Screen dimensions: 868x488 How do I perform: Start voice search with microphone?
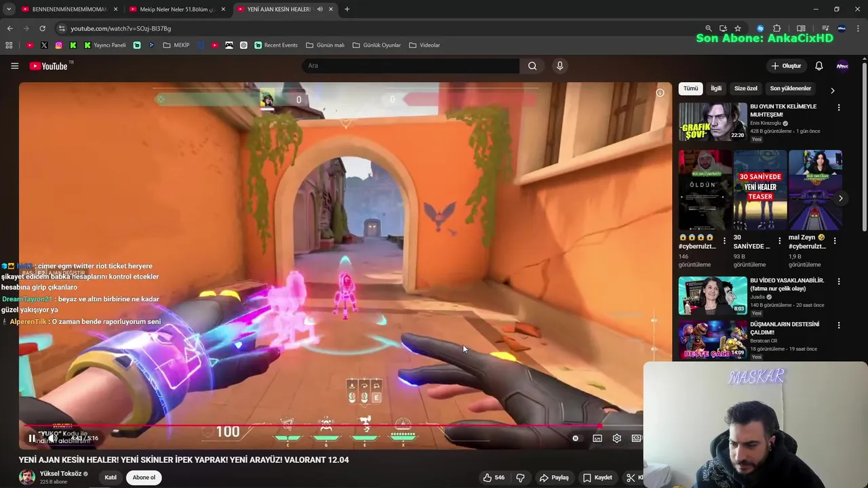point(559,66)
